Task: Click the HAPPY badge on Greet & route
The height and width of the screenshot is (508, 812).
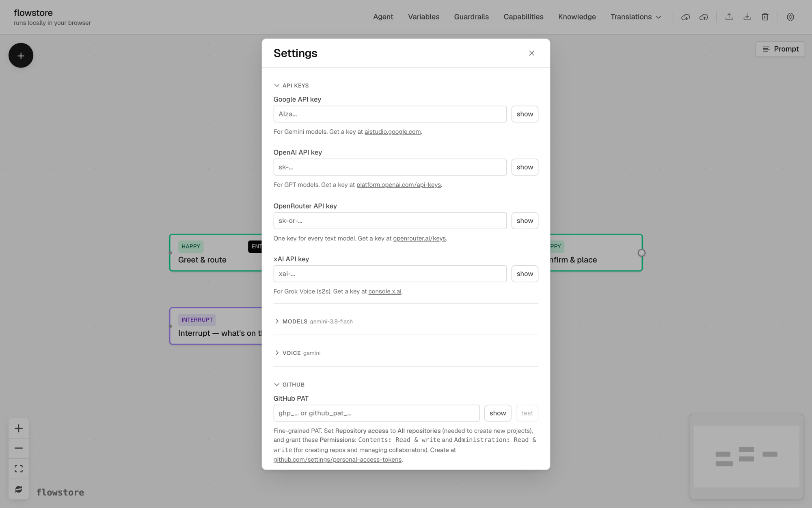Action: 191,247
